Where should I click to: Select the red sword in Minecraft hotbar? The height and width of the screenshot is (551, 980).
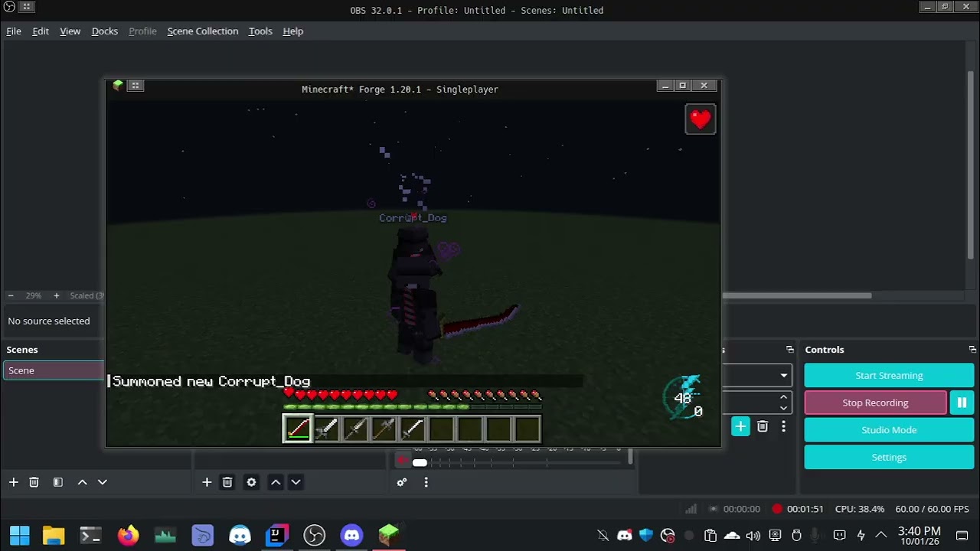(298, 429)
